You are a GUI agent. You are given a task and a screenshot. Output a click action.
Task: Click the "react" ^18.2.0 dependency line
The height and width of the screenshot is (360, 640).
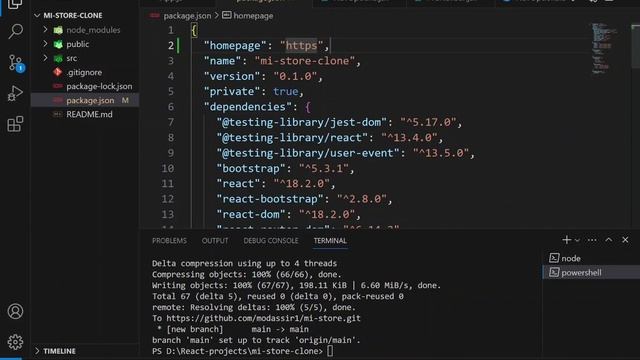[x=276, y=184]
